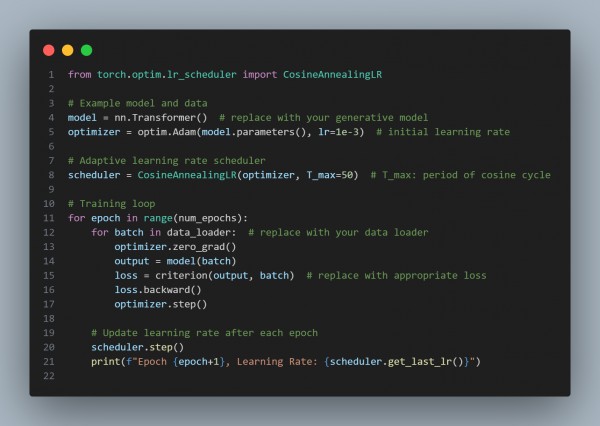
Task: Click nn.Transformer() on line 4
Action: point(161,118)
